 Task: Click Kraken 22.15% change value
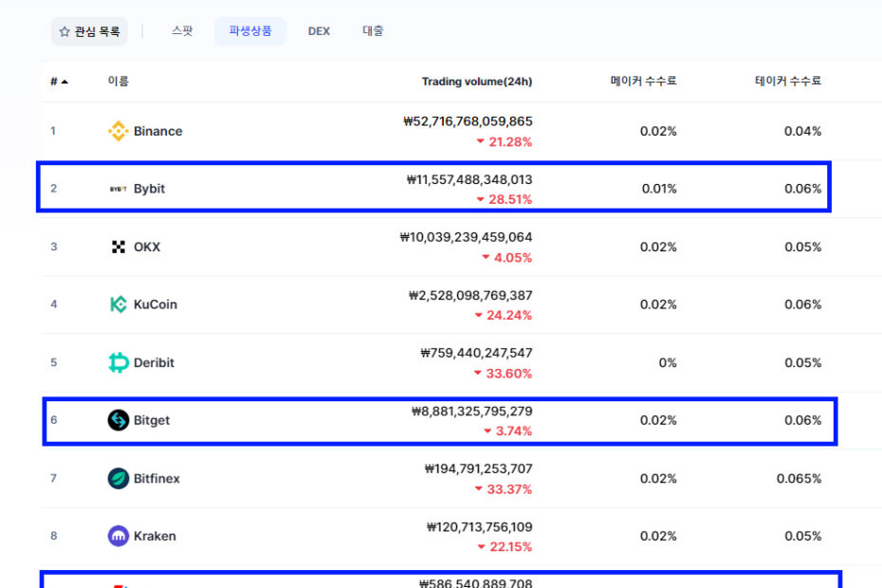point(511,547)
